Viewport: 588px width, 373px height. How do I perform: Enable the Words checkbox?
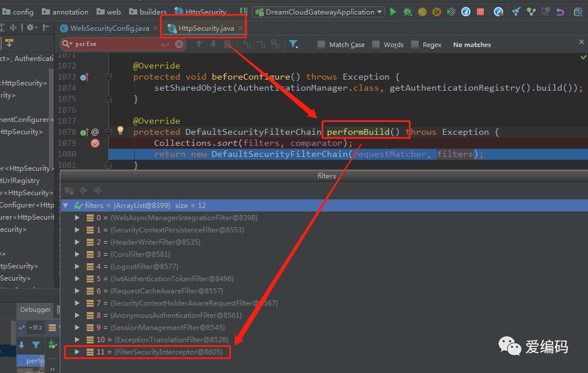(x=376, y=45)
